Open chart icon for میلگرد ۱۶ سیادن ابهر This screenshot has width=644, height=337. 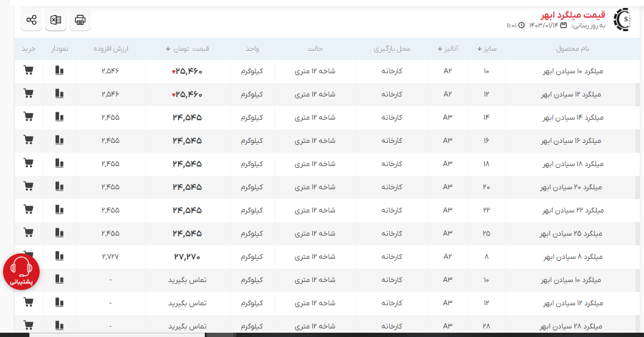59,140
